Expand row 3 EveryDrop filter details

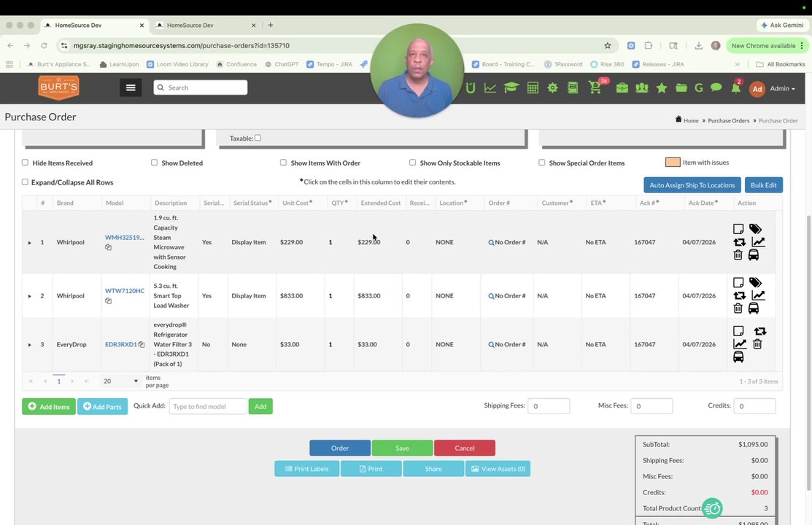point(29,345)
